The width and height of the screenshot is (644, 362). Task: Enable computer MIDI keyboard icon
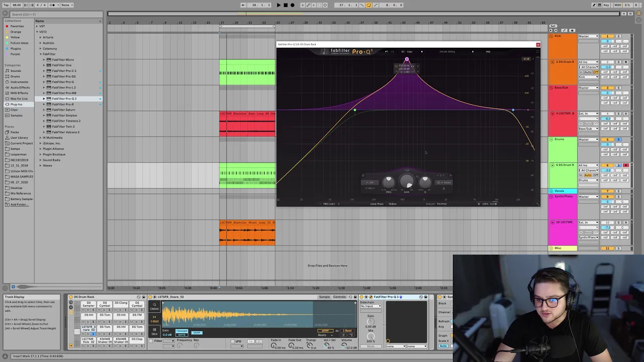[x=600, y=5]
